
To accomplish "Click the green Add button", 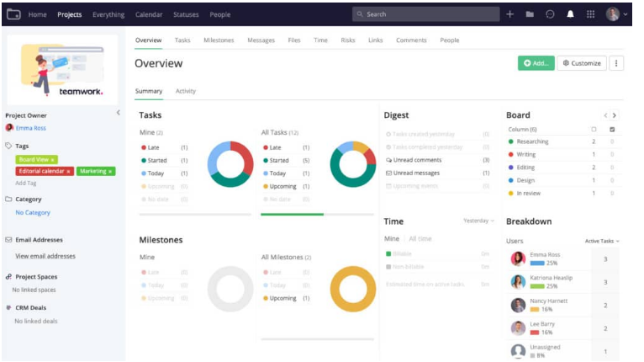I will [x=536, y=63].
